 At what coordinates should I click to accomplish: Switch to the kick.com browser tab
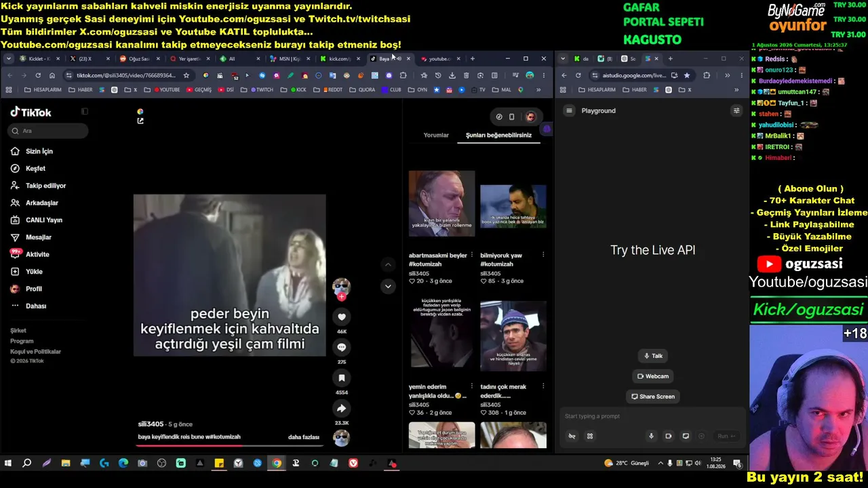point(340,58)
